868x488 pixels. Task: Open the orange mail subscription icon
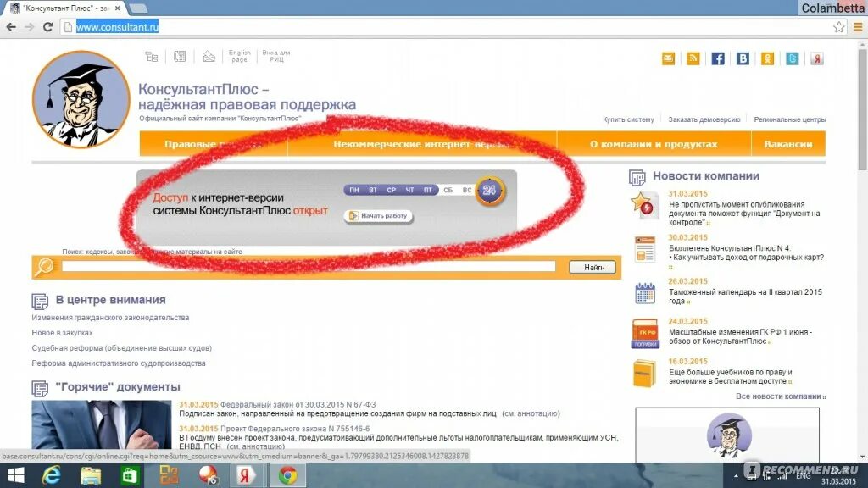[x=668, y=58]
